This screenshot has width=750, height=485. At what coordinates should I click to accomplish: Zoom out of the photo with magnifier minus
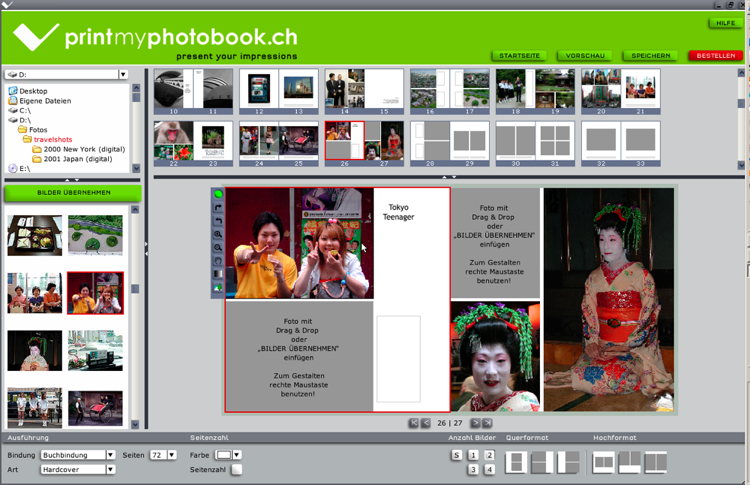tap(218, 247)
